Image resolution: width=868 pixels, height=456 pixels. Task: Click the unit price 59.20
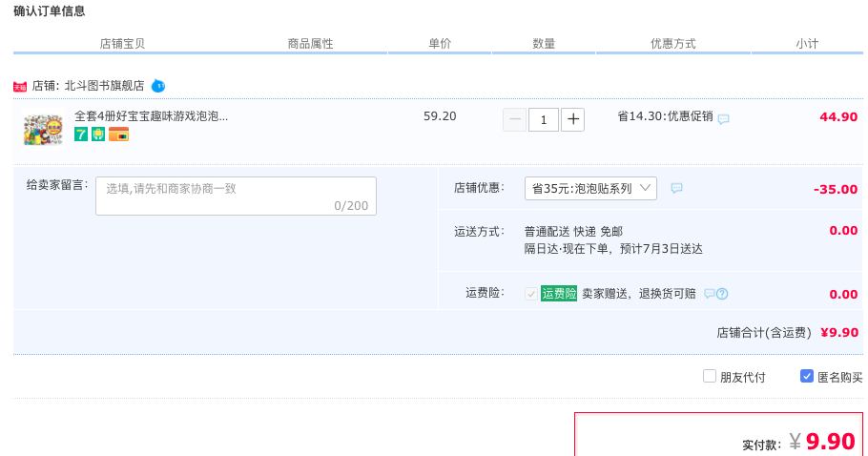click(440, 116)
